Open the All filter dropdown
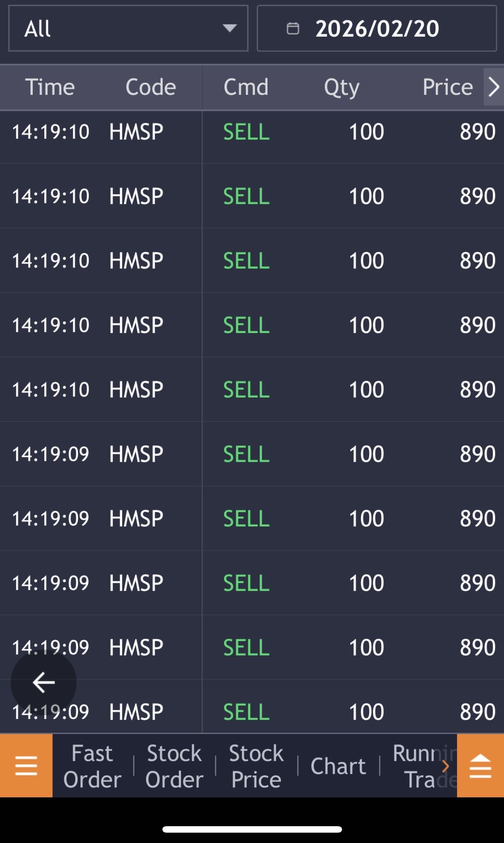 click(128, 28)
